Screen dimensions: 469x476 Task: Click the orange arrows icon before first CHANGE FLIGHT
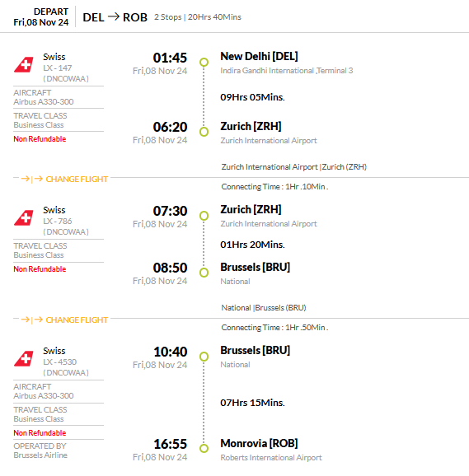[31, 179]
